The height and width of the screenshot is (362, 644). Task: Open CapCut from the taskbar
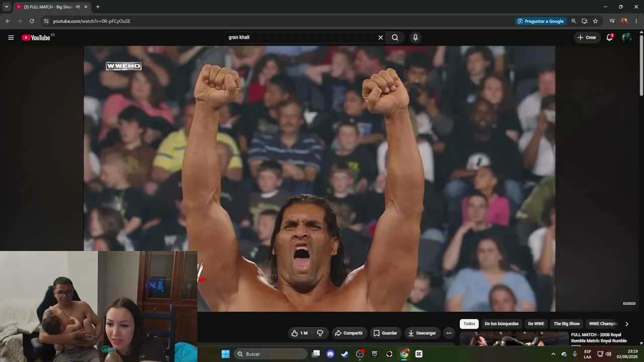tap(419, 354)
